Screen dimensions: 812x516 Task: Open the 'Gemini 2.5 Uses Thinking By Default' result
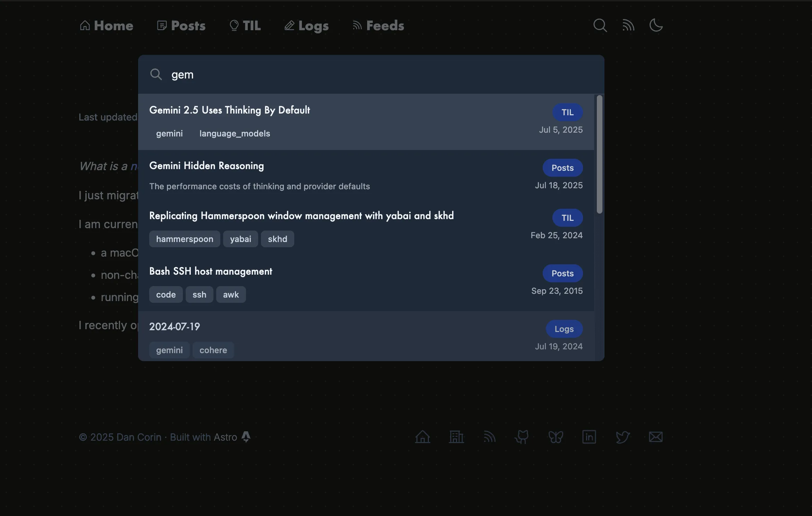(230, 110)
